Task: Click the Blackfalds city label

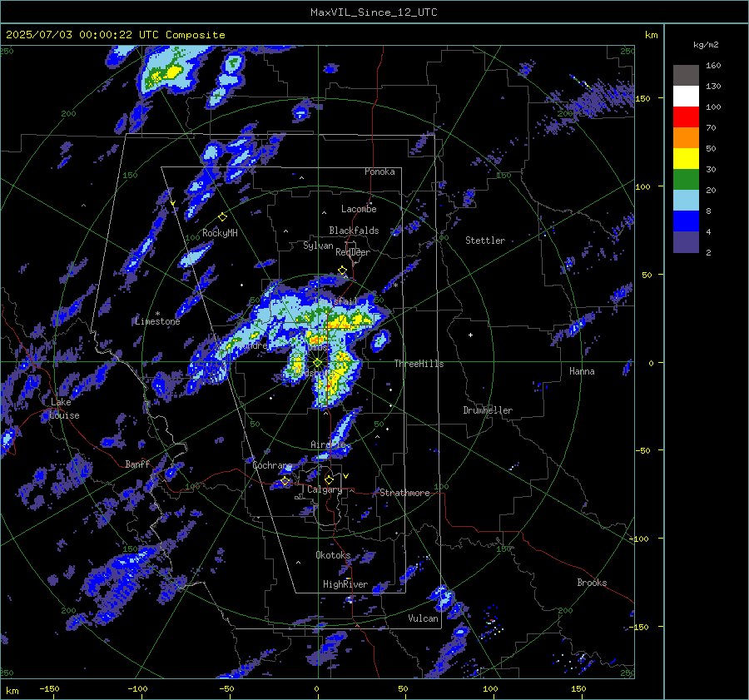Action: [354, 231]
